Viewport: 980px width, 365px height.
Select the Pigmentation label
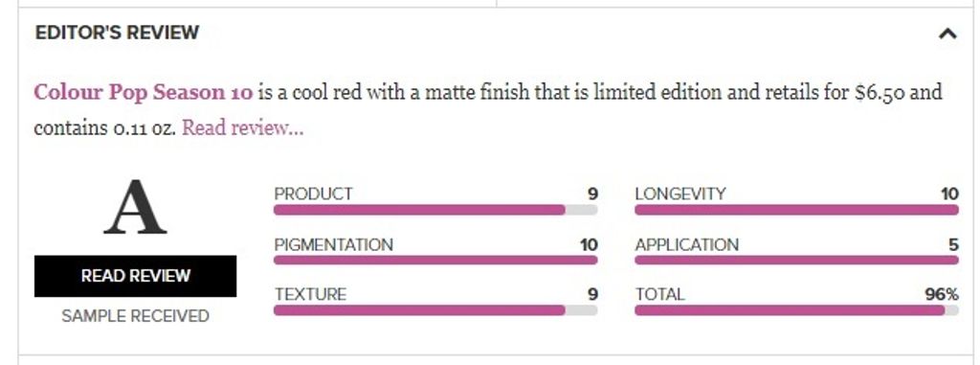click(x=334, y=244)
